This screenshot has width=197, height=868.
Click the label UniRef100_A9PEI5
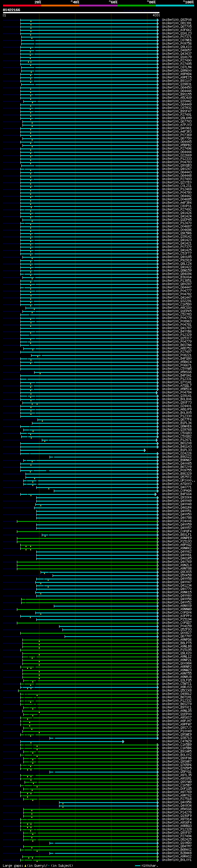point(177,77)
